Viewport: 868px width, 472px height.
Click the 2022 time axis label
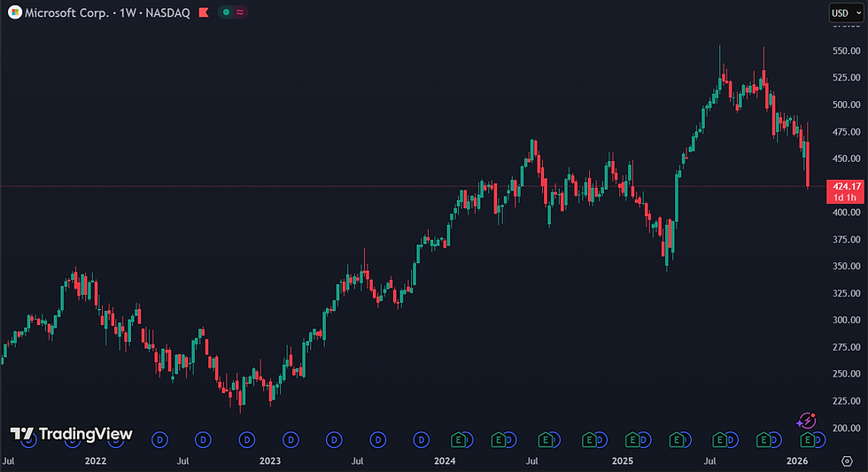pos(96,461)
